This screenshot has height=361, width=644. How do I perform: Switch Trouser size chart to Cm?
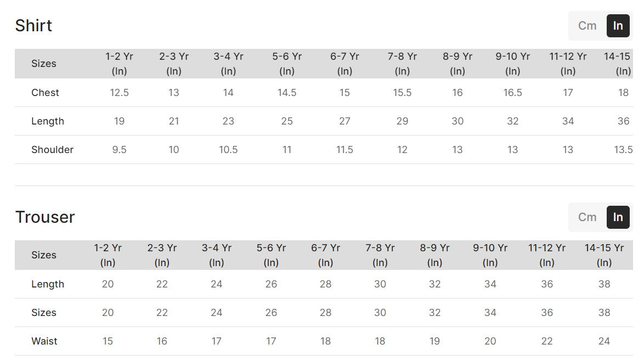587,217
